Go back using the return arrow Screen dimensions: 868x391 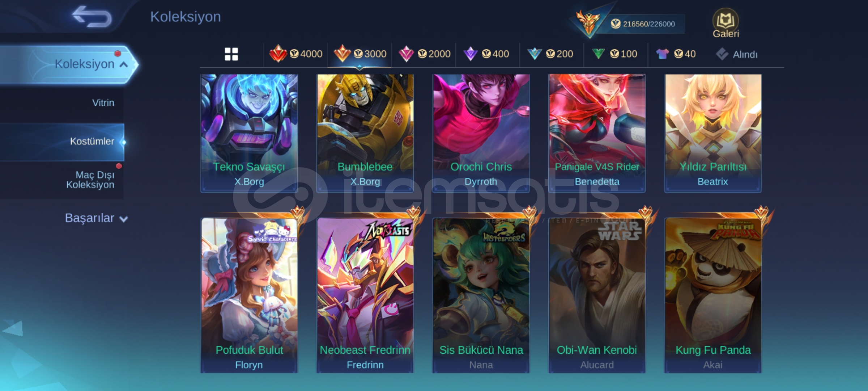92,17
